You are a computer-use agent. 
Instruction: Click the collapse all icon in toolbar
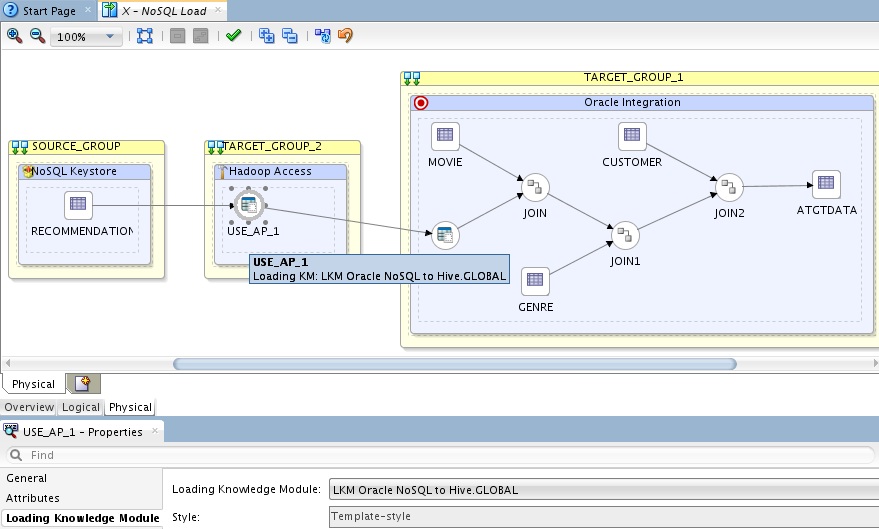tap(290, 36)
